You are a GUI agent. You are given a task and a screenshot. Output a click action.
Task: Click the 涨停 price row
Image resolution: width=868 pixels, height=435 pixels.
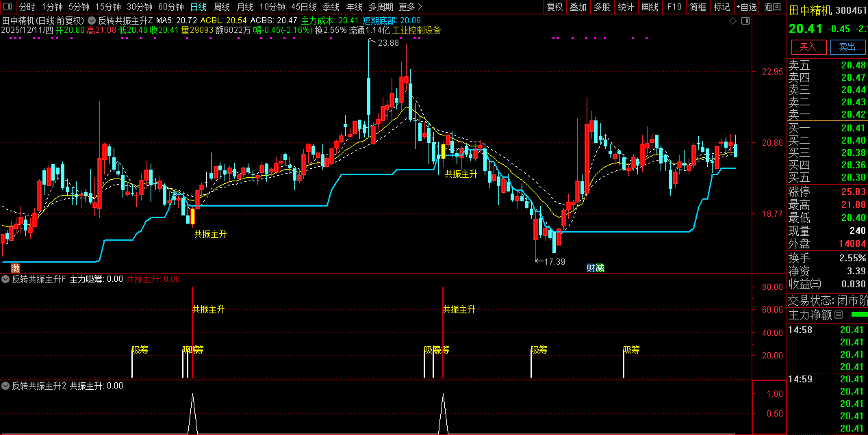[x=828, y=192]
